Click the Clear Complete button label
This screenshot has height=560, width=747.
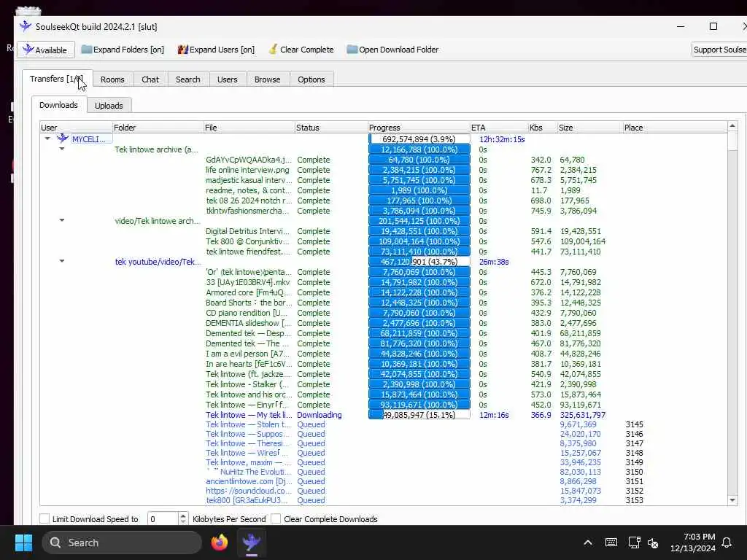[307, 50]
